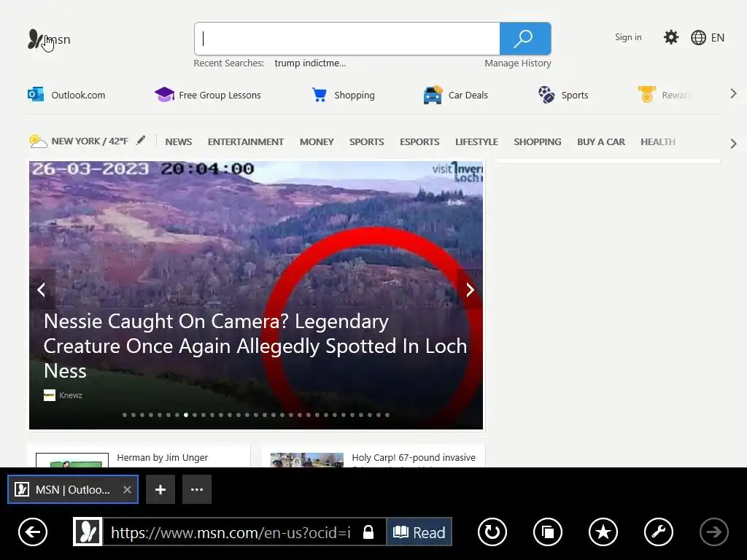Show next carousel slide
Viewport: 747px width, 560px height.
click(471, 289)
